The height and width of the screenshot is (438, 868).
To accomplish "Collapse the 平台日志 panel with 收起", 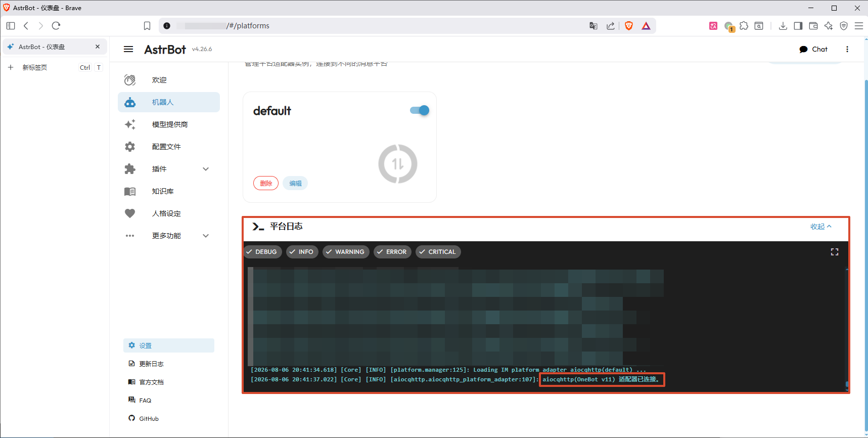I will pyautogui.click(x=820, y=227).
